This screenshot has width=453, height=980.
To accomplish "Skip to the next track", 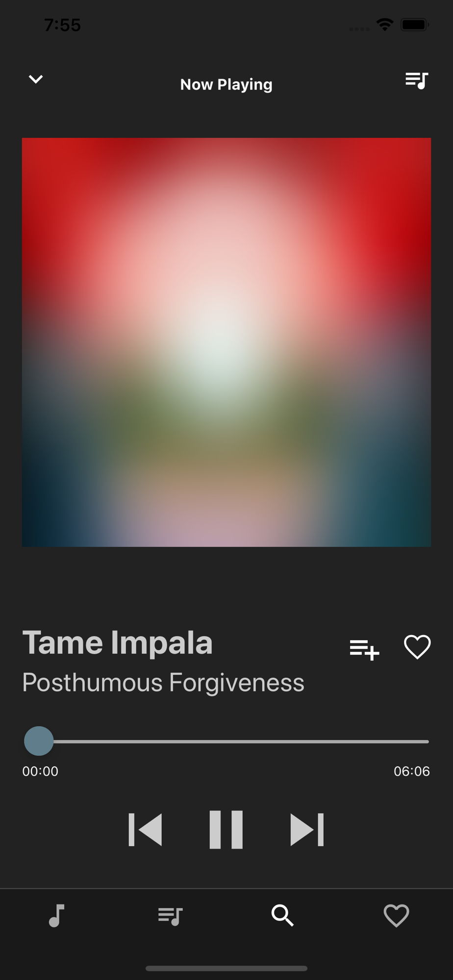I will click(x=307, y=830).
